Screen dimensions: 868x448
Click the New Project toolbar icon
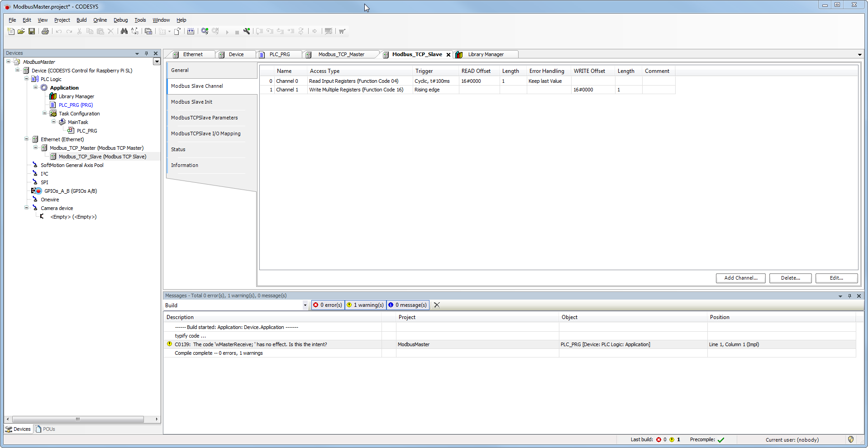(x=11, y=31)
